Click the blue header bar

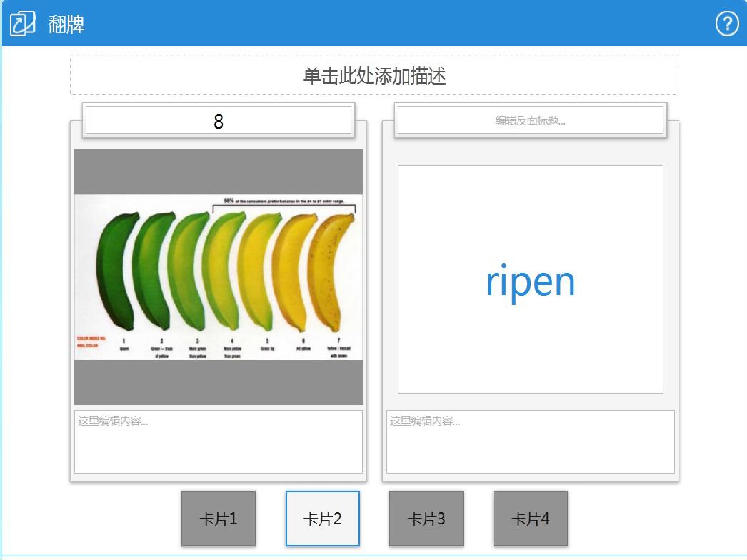pos(374,23)
